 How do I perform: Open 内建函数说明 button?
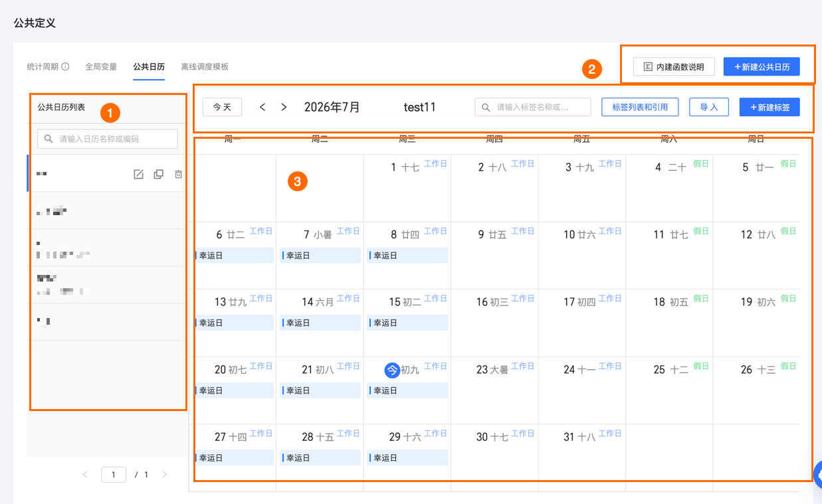674,66
